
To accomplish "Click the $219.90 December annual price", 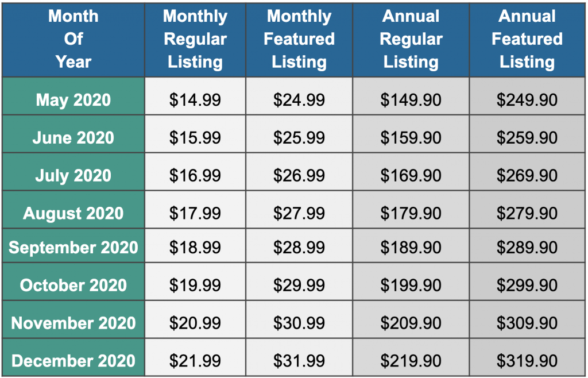I will click(411, 361).
